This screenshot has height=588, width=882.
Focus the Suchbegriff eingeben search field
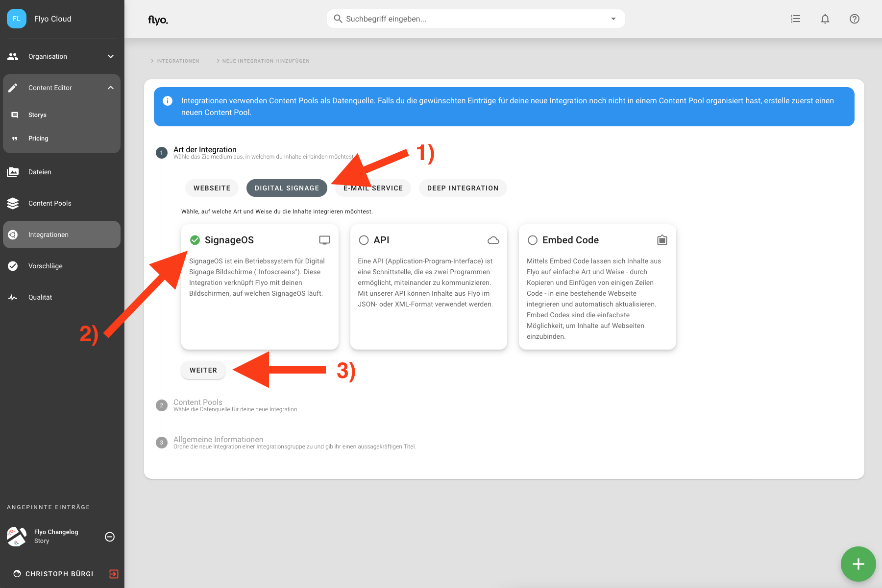pyautogui.click(x=475, y=19)
